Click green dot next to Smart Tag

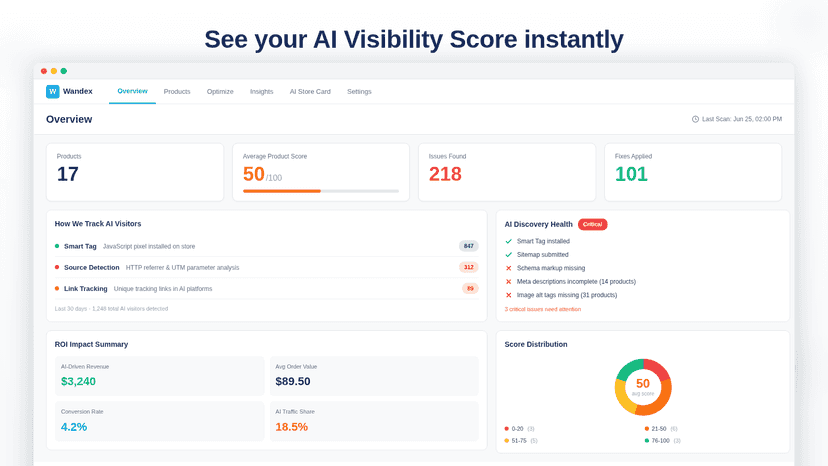pyautogui.click(x=57, y=246)
